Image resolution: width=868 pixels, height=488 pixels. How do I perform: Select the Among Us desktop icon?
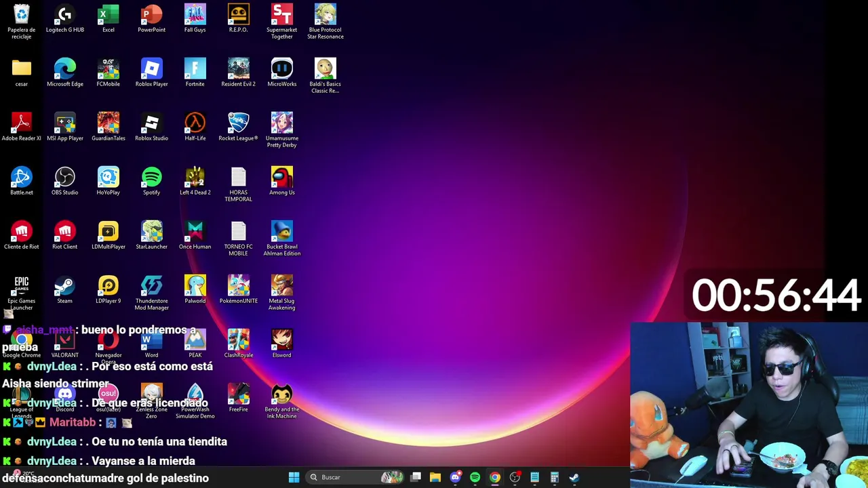tap(282, 181)
